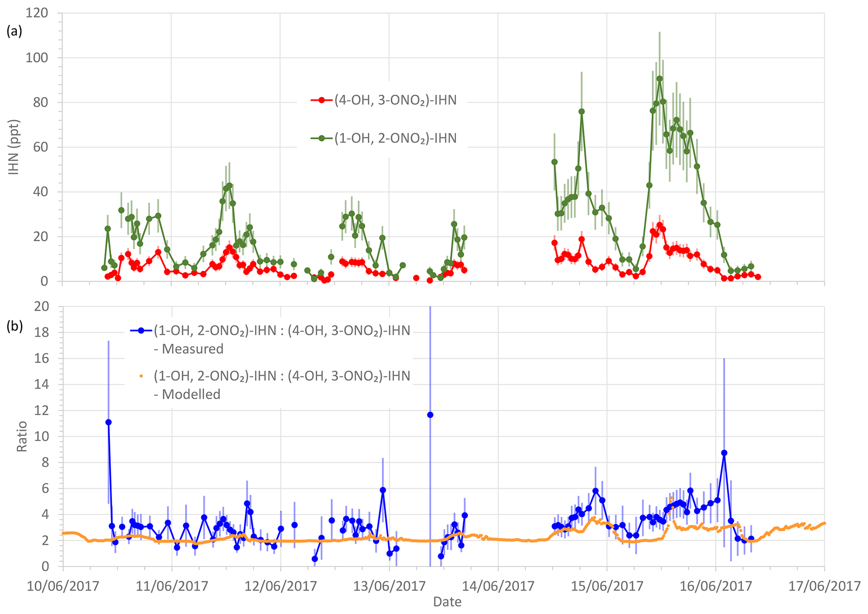Click the blue ratio point near 11 on 10/06
This screenshot has height=614, width=868.
[108, 422]
